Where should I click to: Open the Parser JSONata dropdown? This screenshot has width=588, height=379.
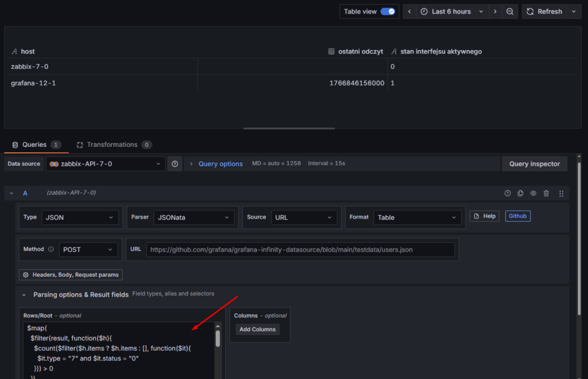(x=194, y=217)
